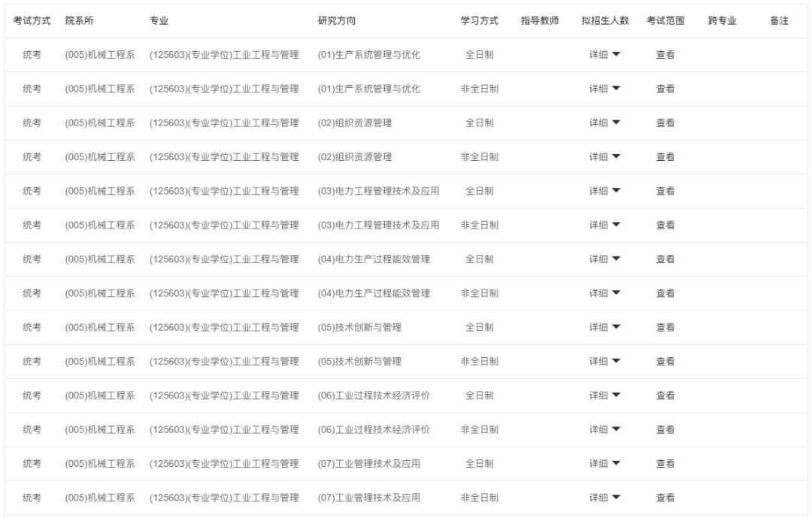Expand 详细 for part-time (01)生产系统管理与优化 row
This screenshot has height=518, width=812.
point(604,89)
